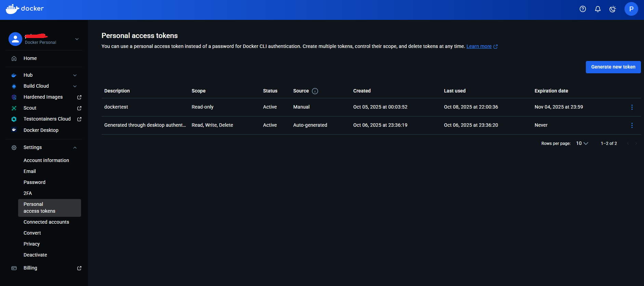The height and width of the screenshot is (286, 644).
Task: Select the 2FA settings item
Action: point(28,193)
